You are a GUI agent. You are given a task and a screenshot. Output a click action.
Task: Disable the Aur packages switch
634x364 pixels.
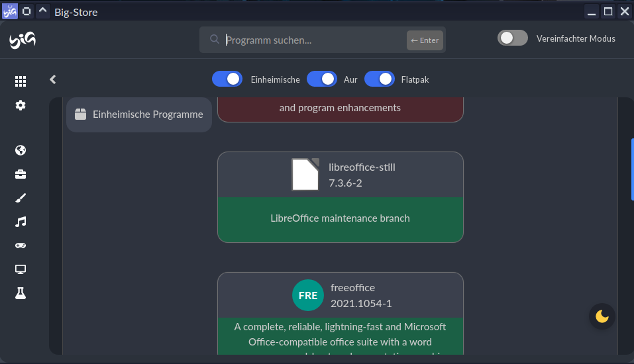(322, 79)
